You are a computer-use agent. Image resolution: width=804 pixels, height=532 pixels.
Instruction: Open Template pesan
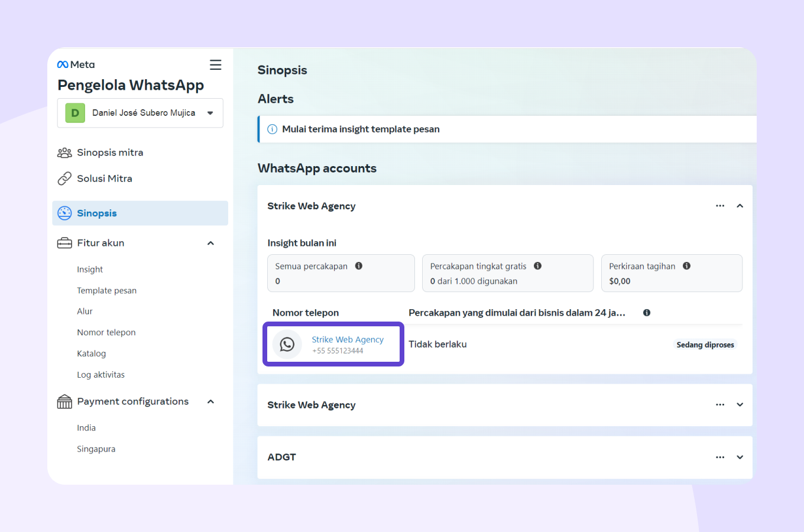[106, 291]
